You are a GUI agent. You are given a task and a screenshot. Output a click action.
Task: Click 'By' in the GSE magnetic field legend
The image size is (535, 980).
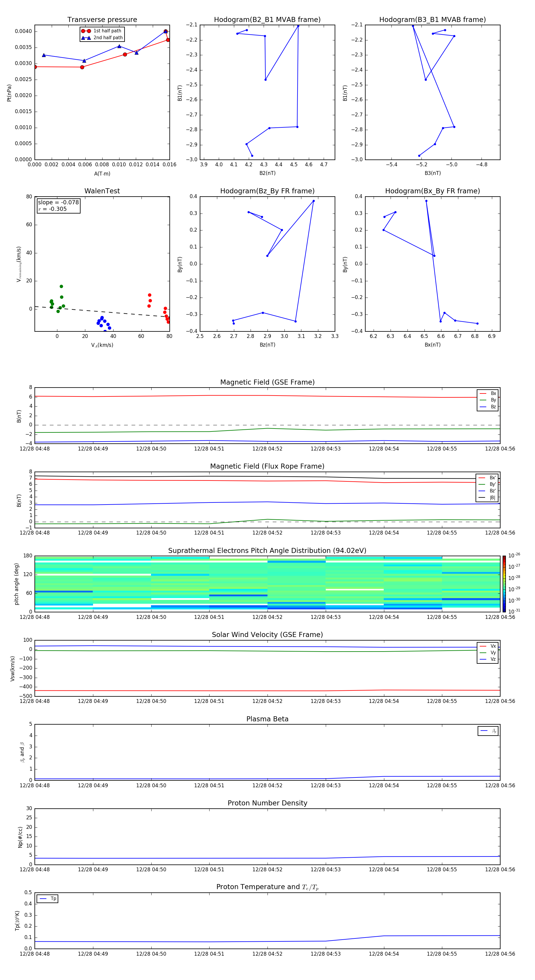(493, 400)
